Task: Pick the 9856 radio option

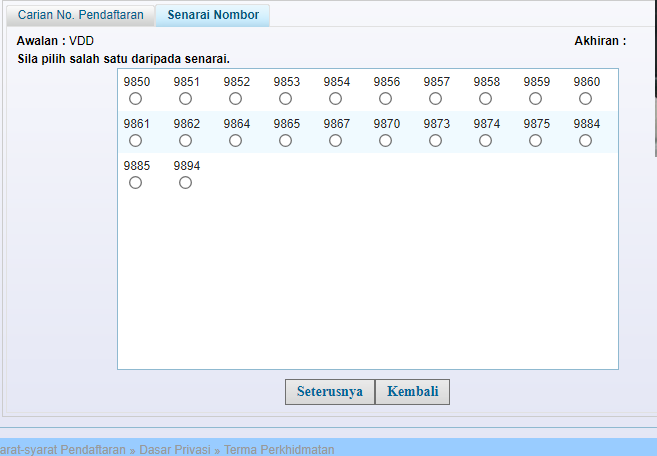Action: click(x=385, y=99)
